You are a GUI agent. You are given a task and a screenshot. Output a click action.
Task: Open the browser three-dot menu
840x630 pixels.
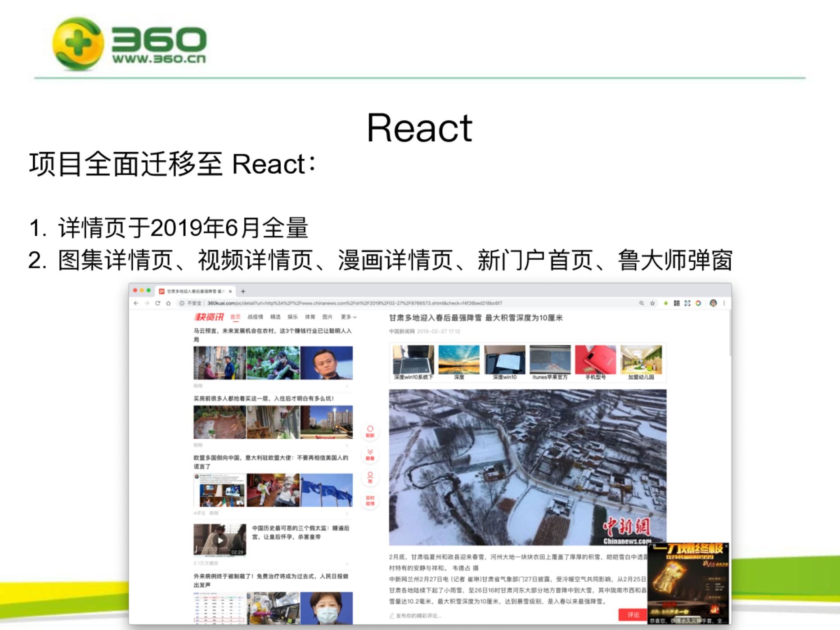click(724, 303)
